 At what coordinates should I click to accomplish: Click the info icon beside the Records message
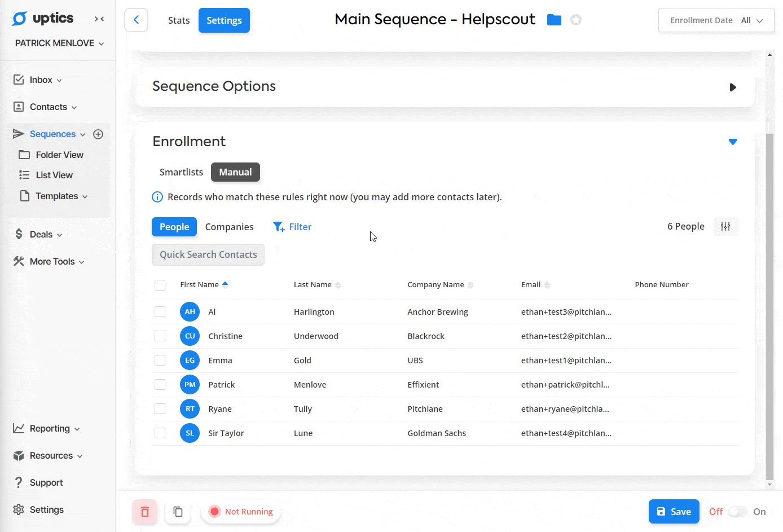(x=157, y=197)
